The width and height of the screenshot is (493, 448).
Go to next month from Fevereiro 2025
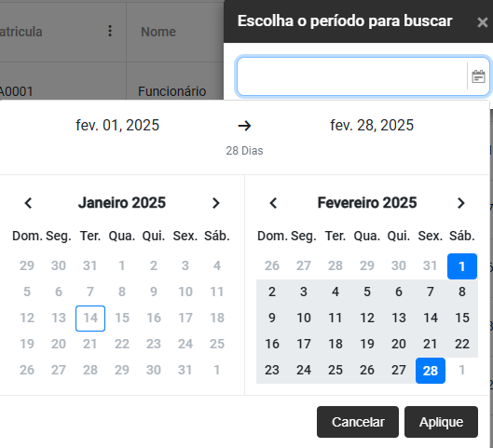[461, 203]
